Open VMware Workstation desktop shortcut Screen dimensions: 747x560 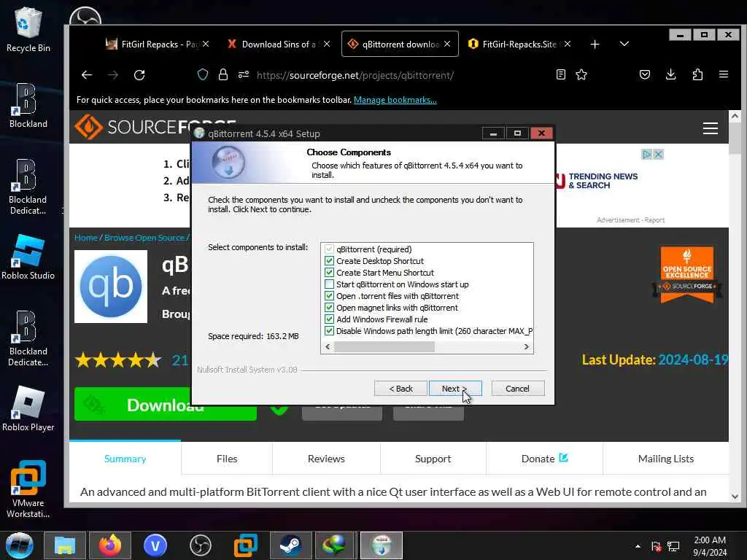coord(28,489)
